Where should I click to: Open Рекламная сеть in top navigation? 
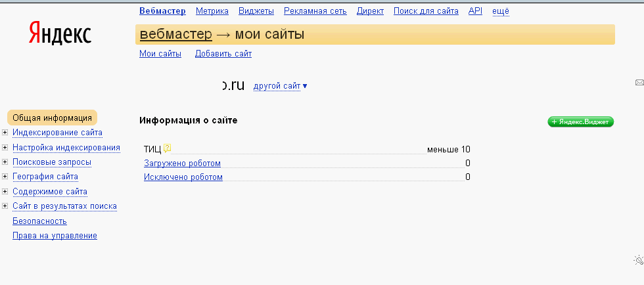tap(315, 11)
